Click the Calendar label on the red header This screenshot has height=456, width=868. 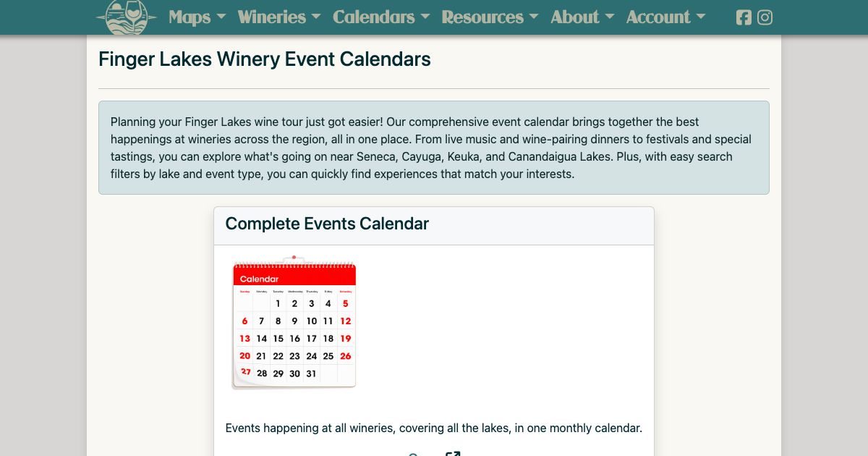tap(260, 279)
